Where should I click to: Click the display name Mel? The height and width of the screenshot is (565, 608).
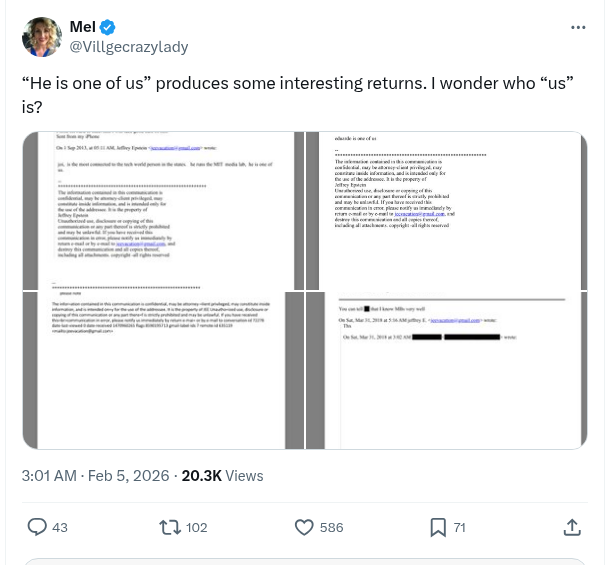click(82, 27)
